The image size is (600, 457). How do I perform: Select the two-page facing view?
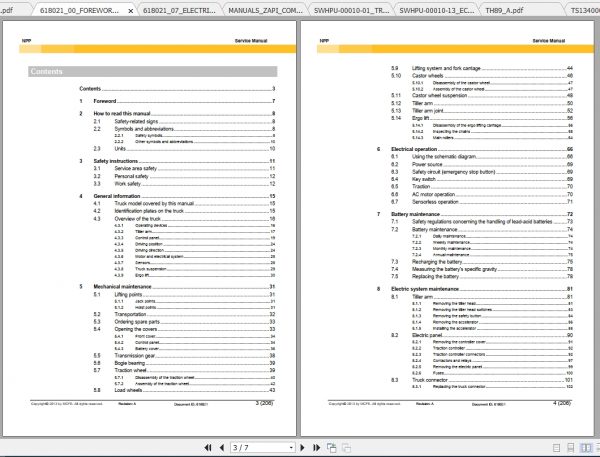coord(585,447)
